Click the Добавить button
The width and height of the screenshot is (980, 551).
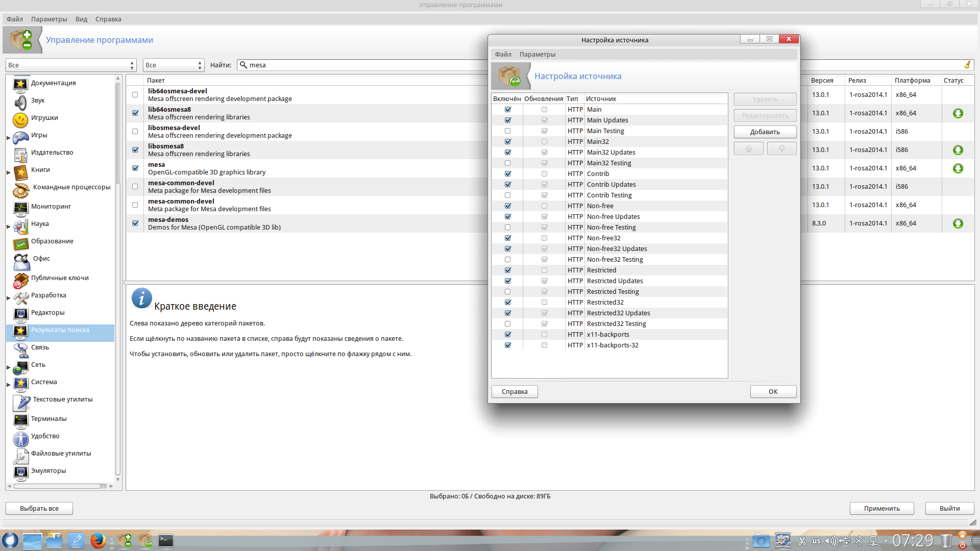pyautogui.click(x=765, y=132)
